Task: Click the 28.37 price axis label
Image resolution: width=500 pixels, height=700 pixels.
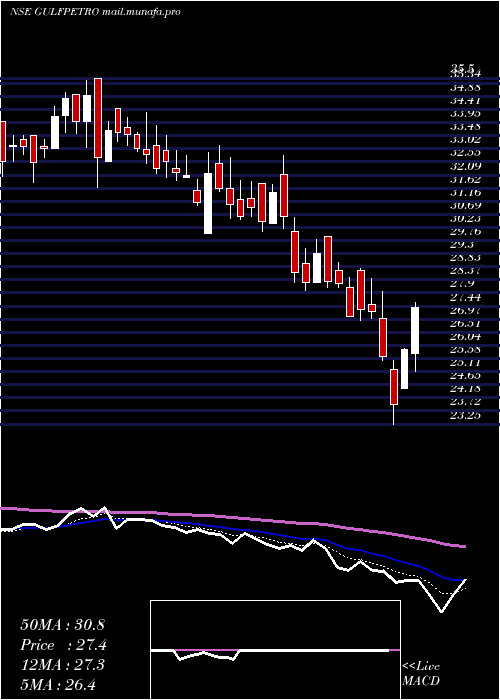Action: 467,271
